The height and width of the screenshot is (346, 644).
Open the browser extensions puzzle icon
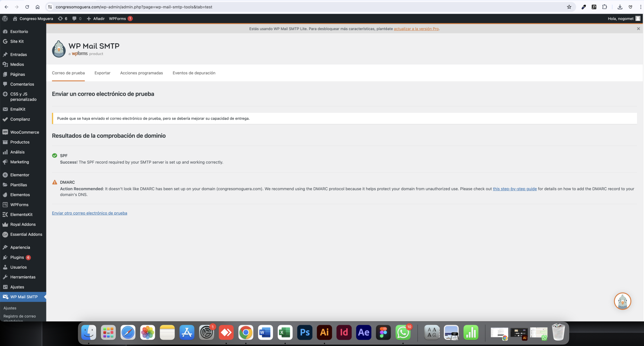(x=604, y=7)
